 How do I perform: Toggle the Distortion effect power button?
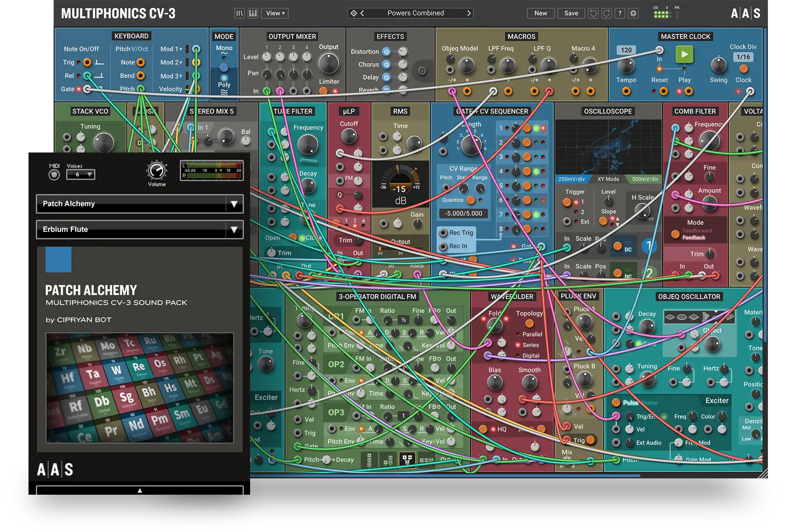pyautogui.click(x=386, y=52)
